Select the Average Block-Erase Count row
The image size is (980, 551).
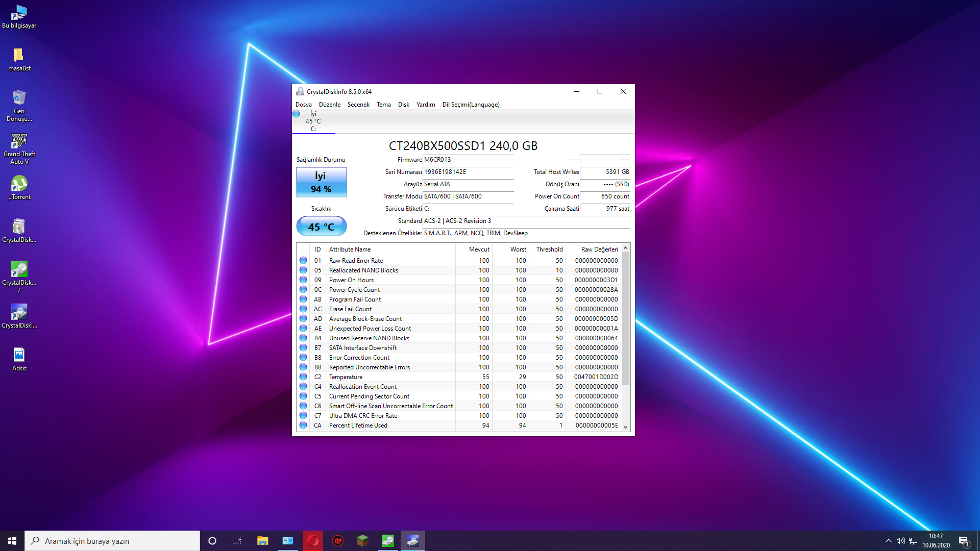coord(458,318)
